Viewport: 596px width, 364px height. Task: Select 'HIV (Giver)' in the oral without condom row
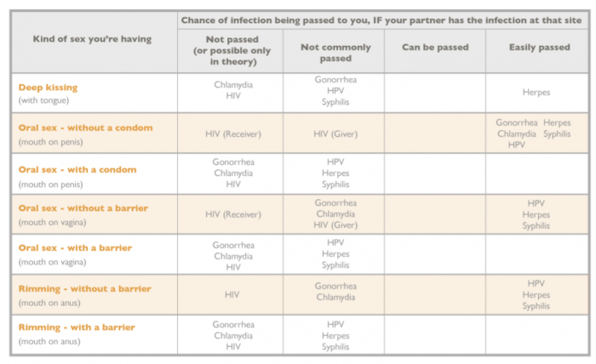pyautogui.click(x=335, y=134)
